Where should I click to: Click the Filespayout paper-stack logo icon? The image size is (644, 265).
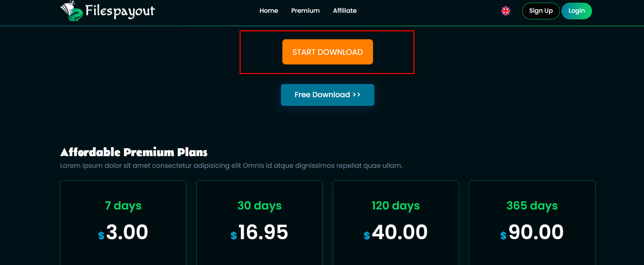[x=72, y=11]
